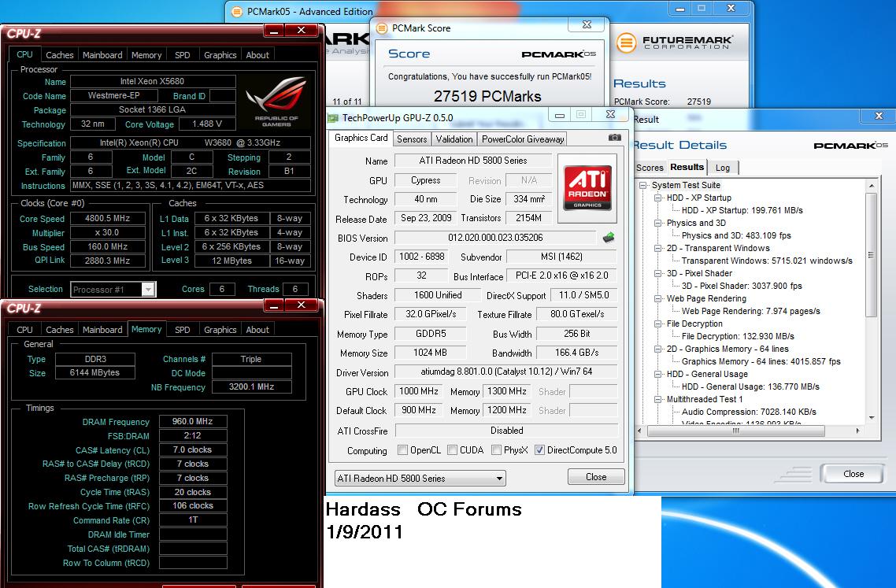Open Caches tab in top CPU-Z window
Image resolution: width=896 pixels, height=588 pixels.
click(x=59, y=55)
